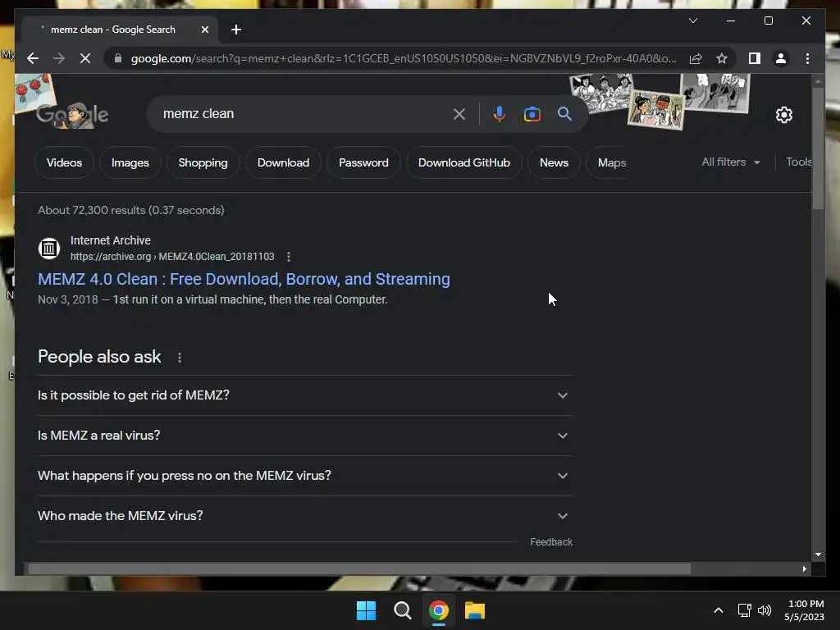Click the volume speaker tray icon

(x=765, y=610)
